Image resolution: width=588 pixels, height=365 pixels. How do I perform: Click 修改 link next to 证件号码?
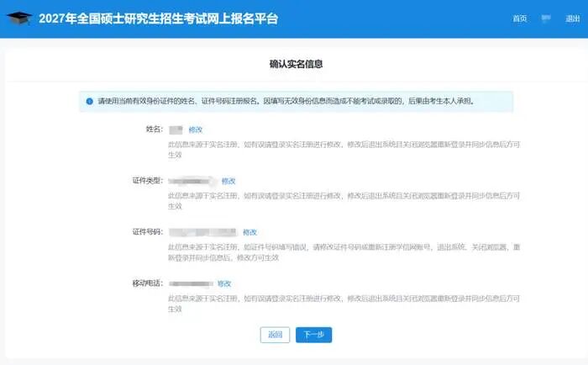point(249,232)
